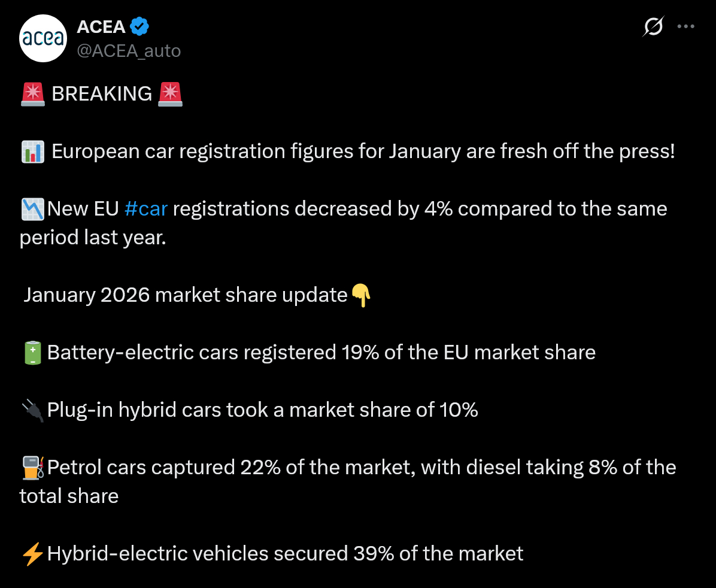
Task: Open the ACEA profile avatar
Action: tap(43, 39)
